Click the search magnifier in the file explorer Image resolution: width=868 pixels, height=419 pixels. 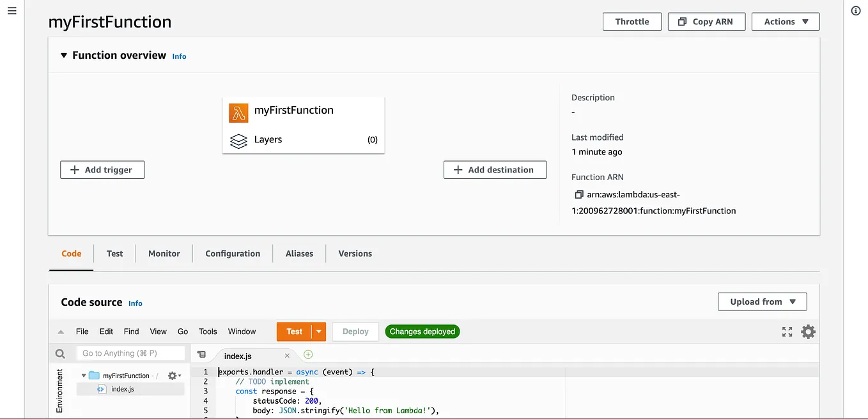coord(59,353)
